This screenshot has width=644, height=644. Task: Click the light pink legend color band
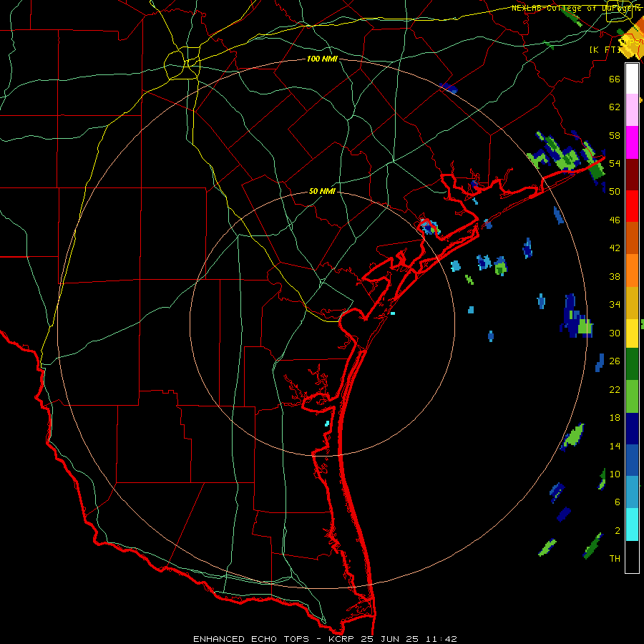(632, 110)
